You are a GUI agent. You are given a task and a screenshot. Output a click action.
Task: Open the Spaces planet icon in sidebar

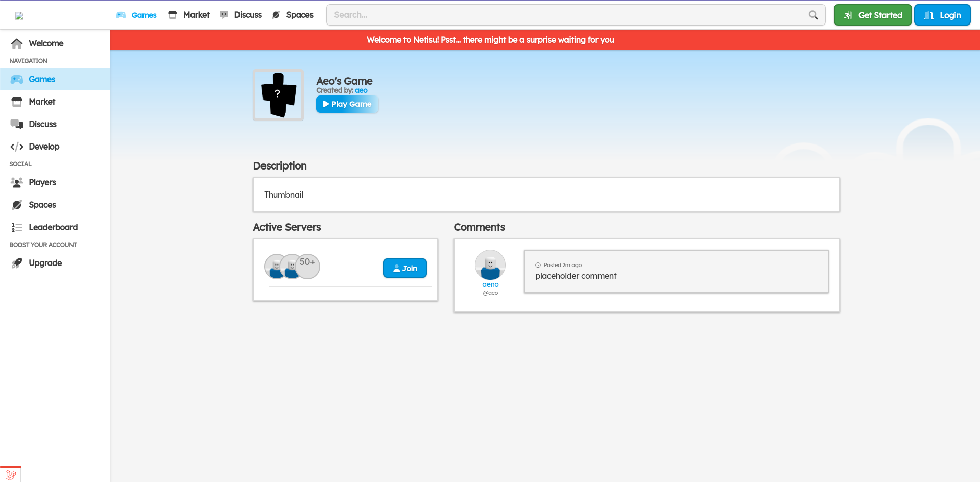[x=17, y=205]
